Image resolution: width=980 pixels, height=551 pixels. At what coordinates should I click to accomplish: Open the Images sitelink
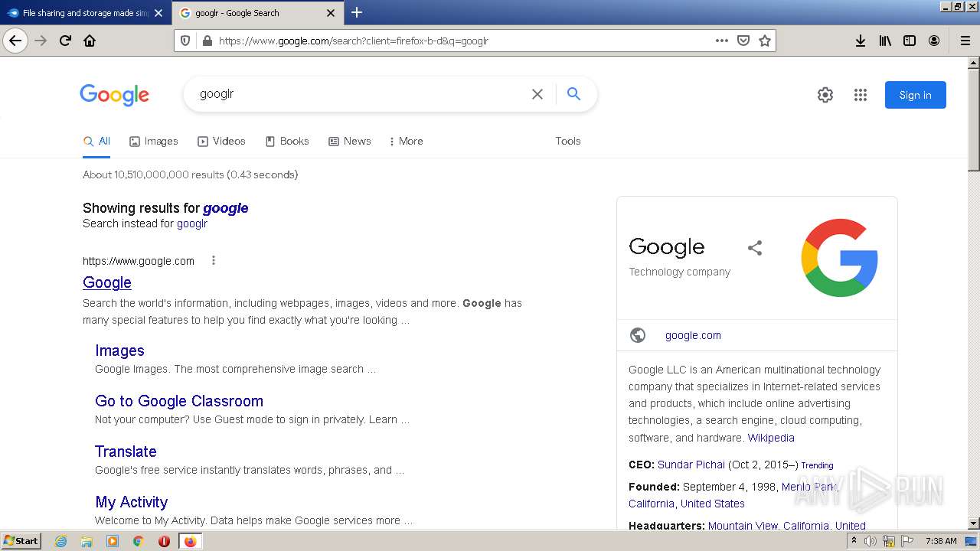[x=119, y=350]
